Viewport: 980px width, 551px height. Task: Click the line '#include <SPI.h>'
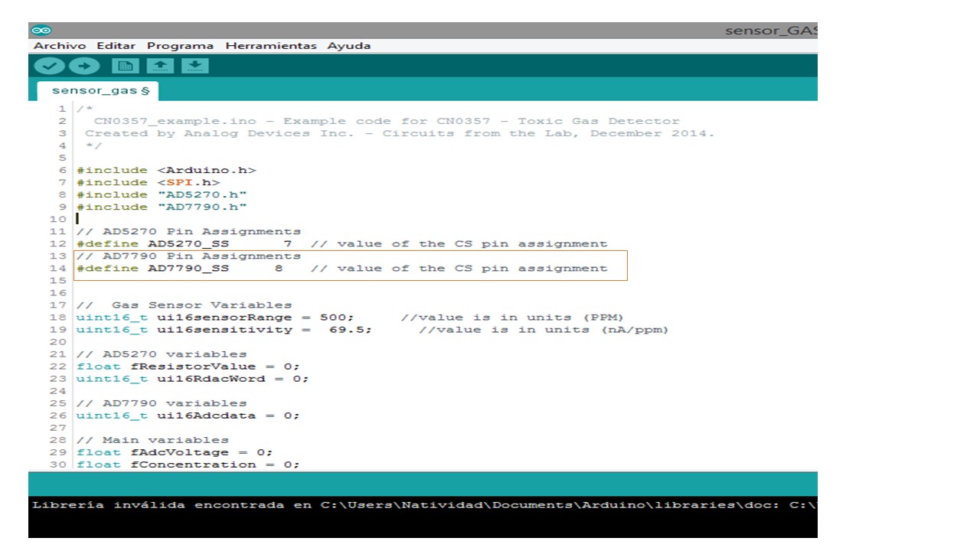coord(148,183)
